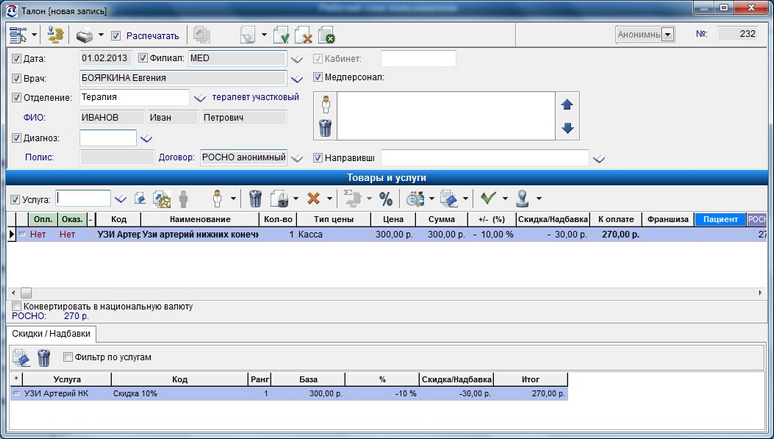Move staff down with blue down arrow
Viewport: 774px width, 439px height.
pos(568,128)
